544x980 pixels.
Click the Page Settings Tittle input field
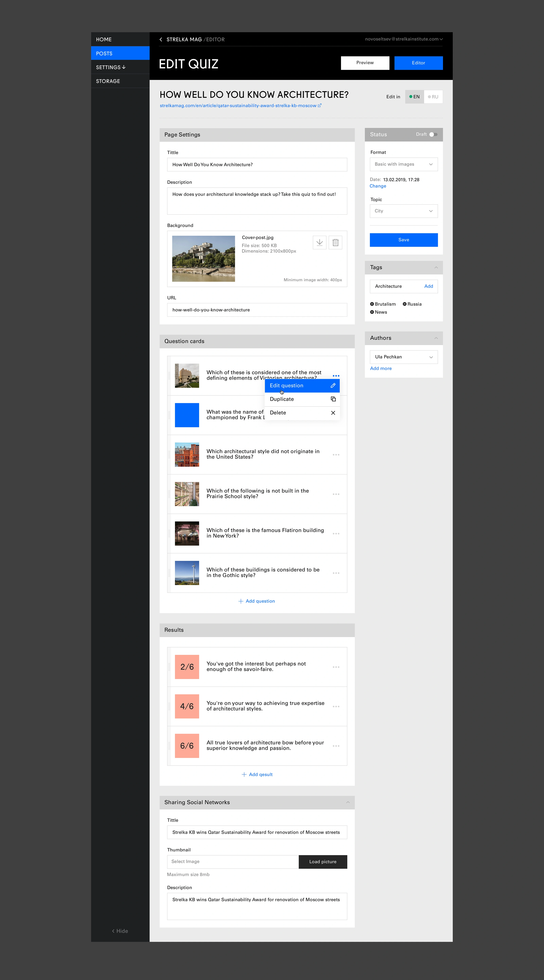pos(257,165)
